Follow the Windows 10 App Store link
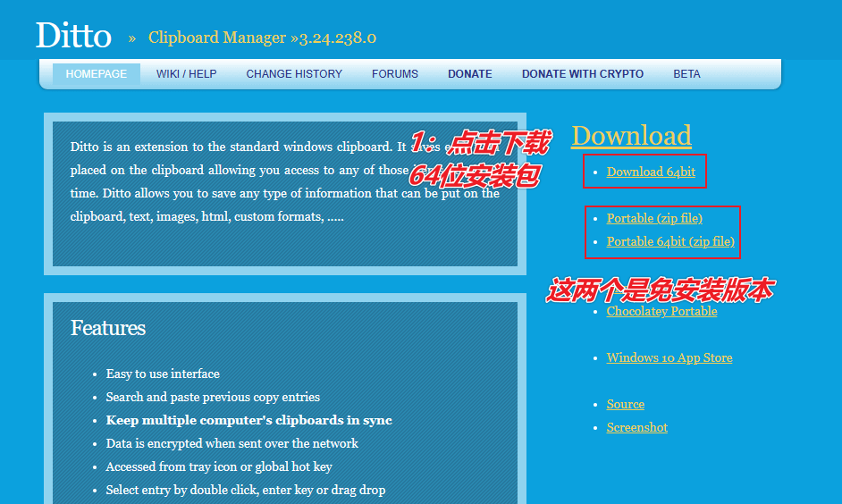Screen dimensions: 842x504 (x=669, y=357)
